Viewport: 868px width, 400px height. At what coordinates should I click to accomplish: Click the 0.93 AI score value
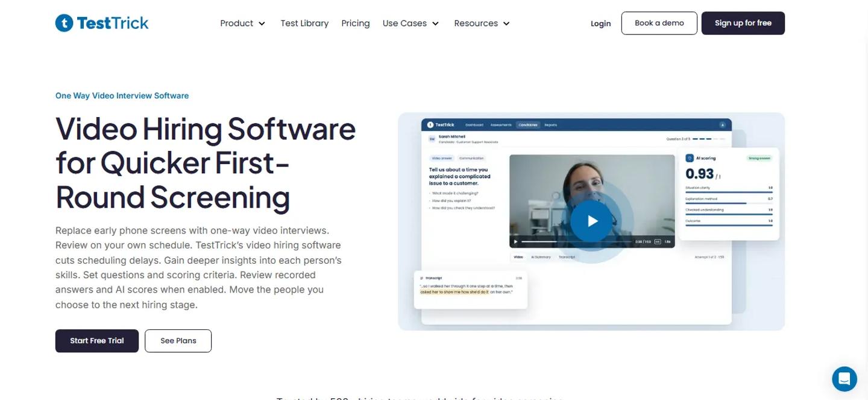pyautogui.click(x=700, y=174)
